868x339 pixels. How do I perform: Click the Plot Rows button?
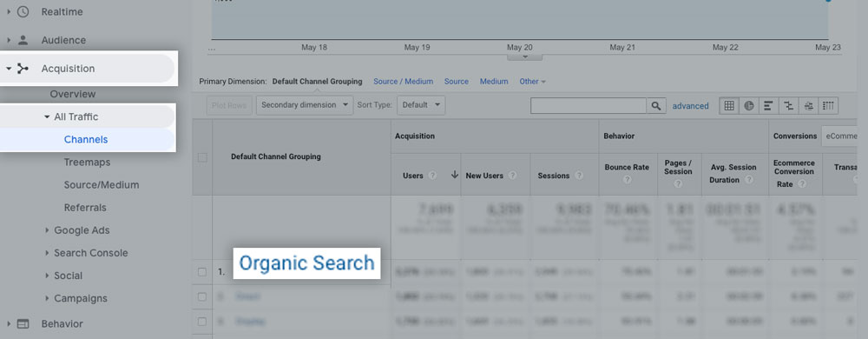click(x=230, y=105)
